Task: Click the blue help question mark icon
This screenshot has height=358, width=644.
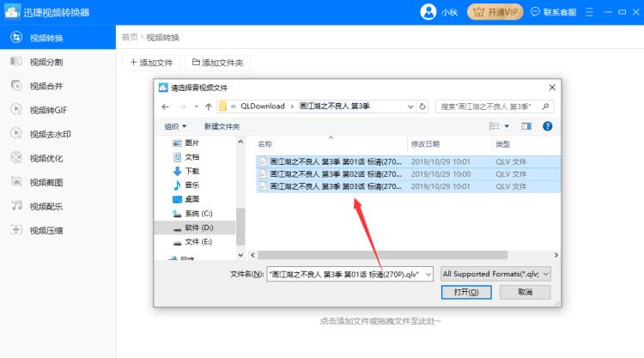Action: (547, 126)
